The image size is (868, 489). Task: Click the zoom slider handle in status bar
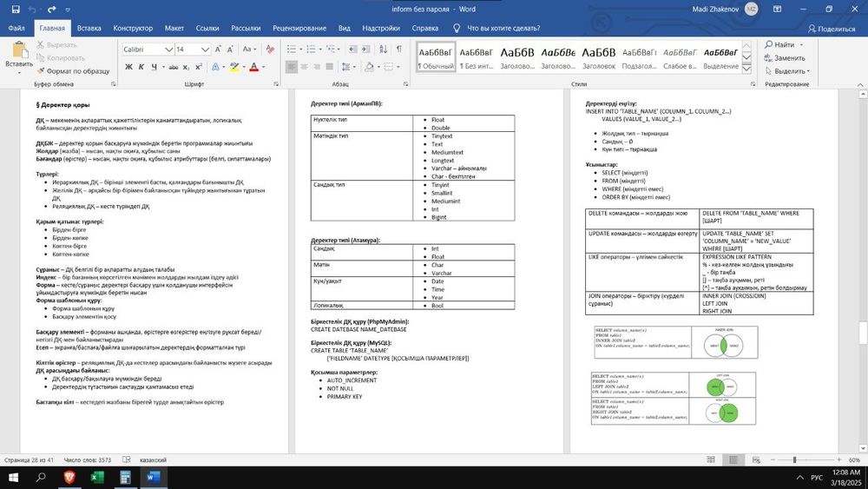click(794, 459)
